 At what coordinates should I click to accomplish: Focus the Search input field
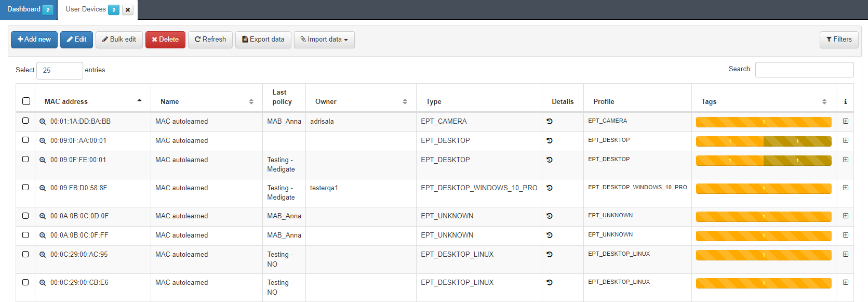[804, 70]
